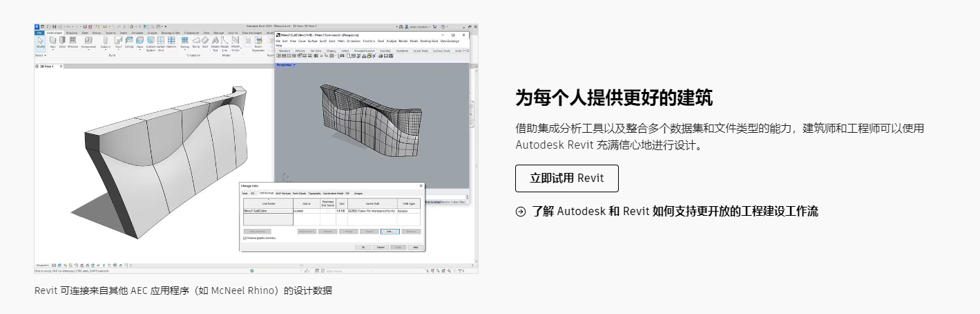Toggle Preserve graphic overrides checkbox
Image resolution: width=980 pixels, height=314 pixels.
coord(244,237)
